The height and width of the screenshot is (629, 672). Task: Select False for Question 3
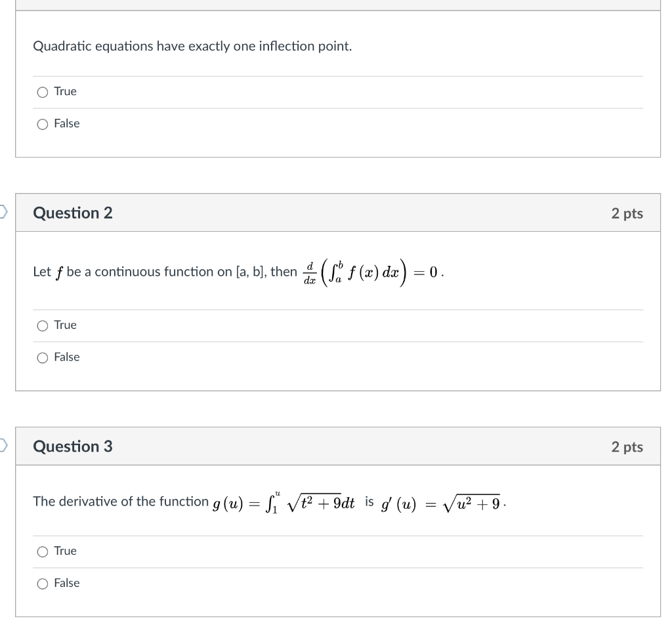coord(42,583)
